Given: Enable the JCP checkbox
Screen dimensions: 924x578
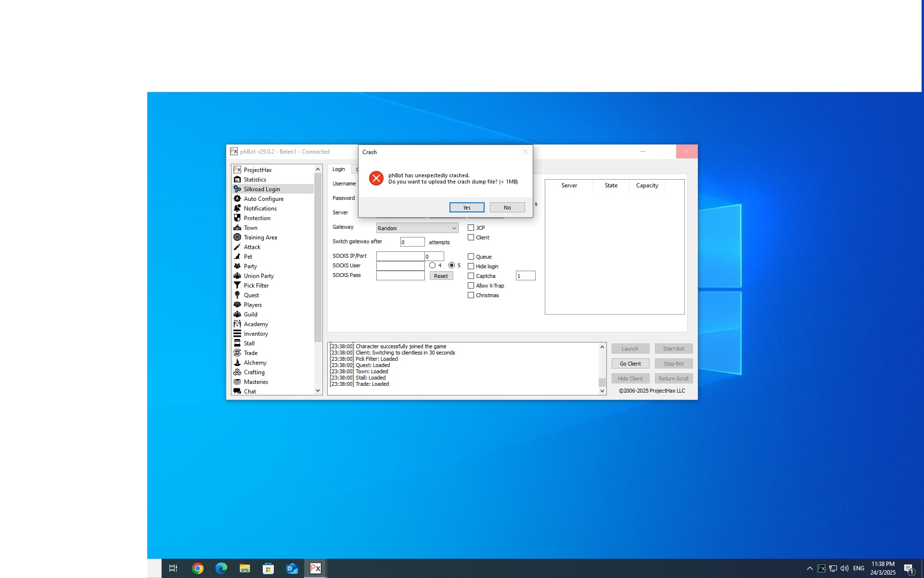Looking at the screenshot, I should pyautogui.click(x=471, y=228).
